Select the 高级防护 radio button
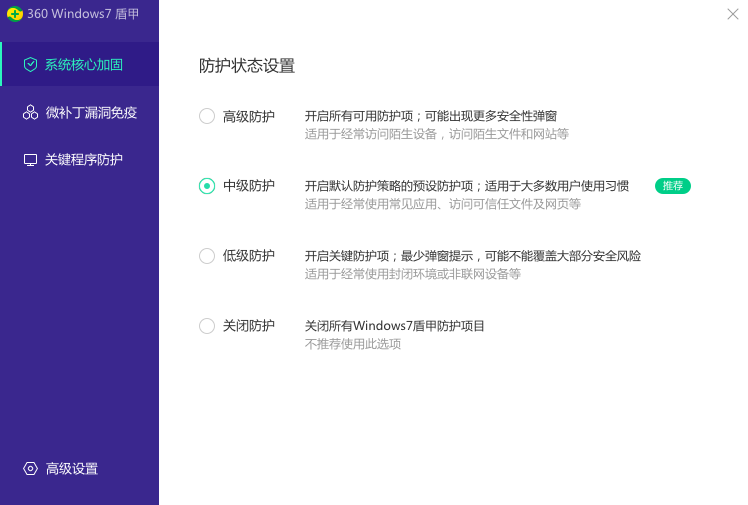748x505 pixels. [x=207, y=116]
